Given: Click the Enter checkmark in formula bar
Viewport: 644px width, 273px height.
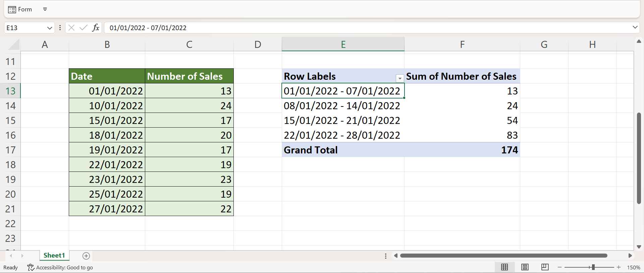Looking at the screenshot, I should 83,28.
